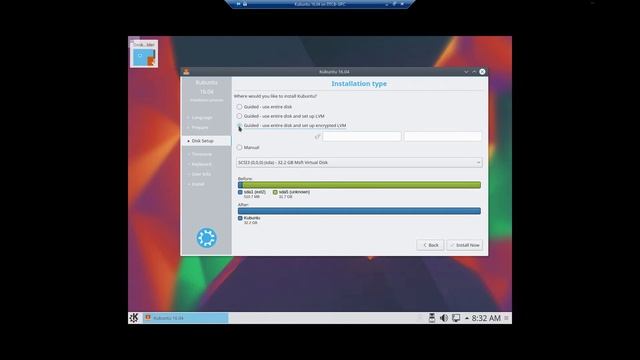Click the 'Installation type' heading
This screenshot has width=640, height=360.
coord(359,84)
